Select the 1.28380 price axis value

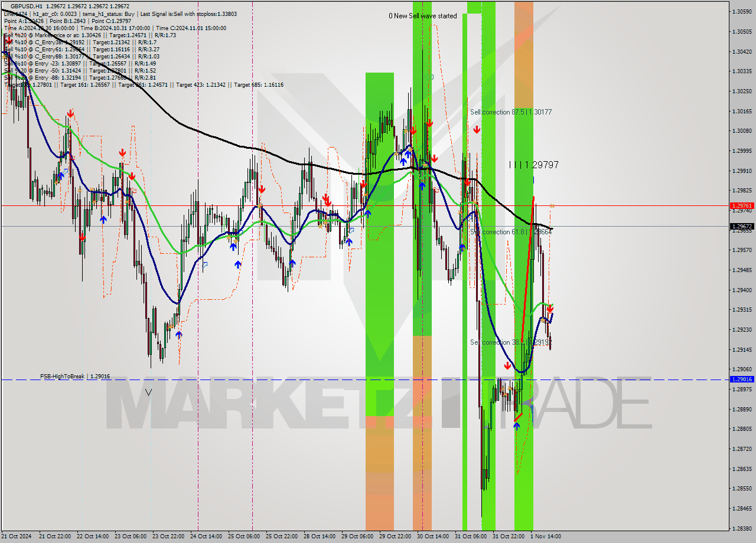[742, 528]
